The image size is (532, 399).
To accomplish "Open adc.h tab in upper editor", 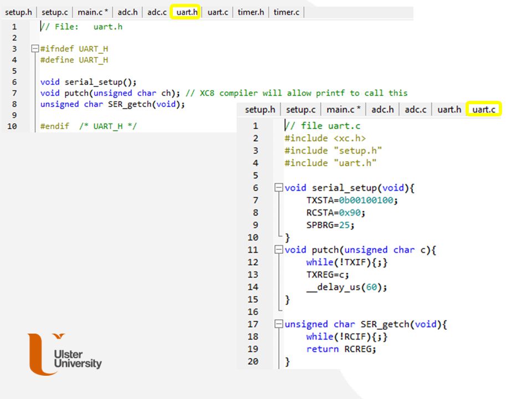I will 127,12.
